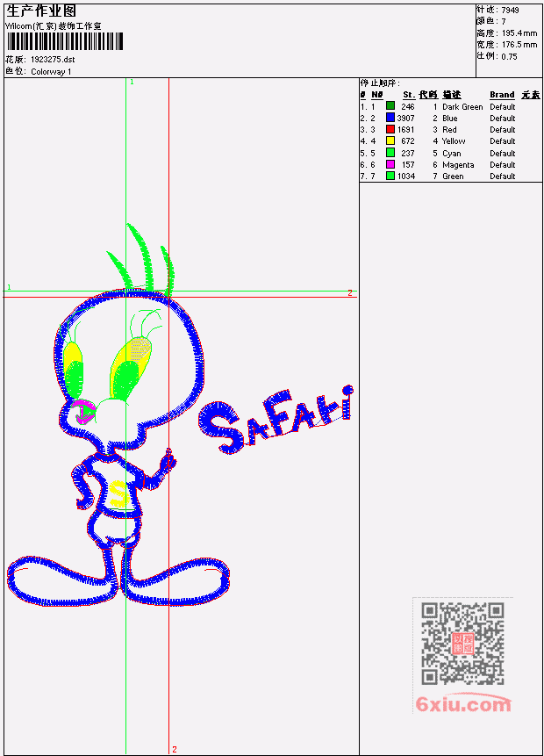Select the Yellow color swatch in row 4

click(x=390, y=140)
